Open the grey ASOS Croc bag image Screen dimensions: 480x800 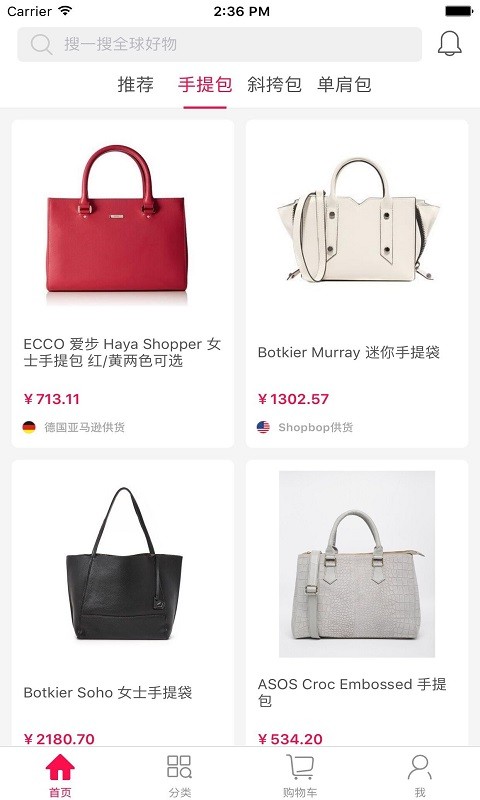click(357, 564)
